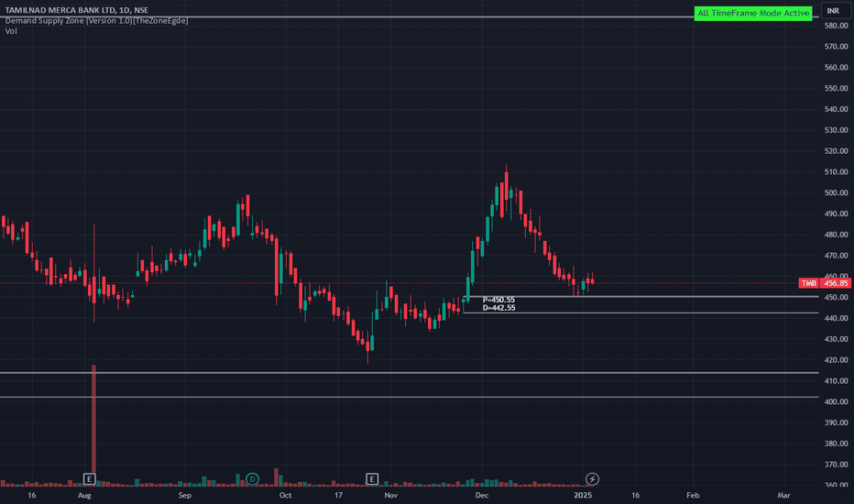Click the P=450.55 zone label

498,300
